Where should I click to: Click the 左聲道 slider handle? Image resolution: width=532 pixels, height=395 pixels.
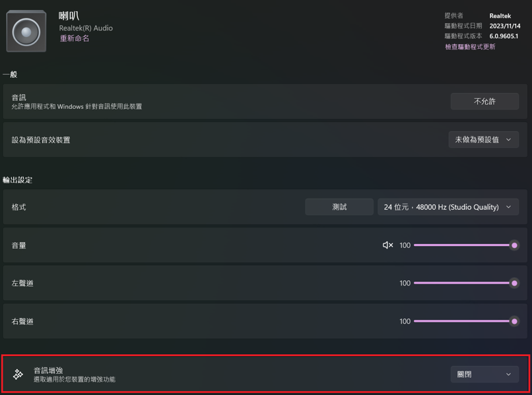pyautogui.click(x=514, y=284)
